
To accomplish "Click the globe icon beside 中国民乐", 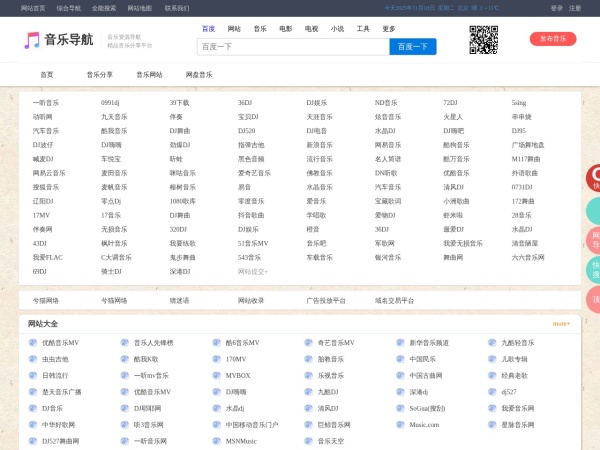I will 400,359.
